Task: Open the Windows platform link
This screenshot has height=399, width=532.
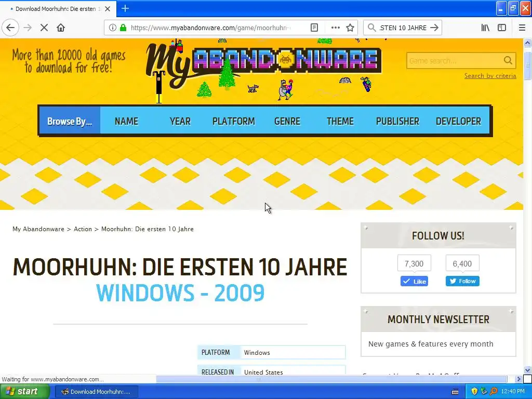Action: 257,353
